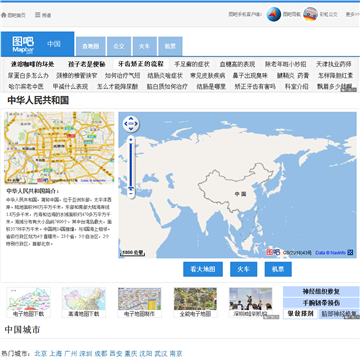The height and width of the screenshot is (360, 360).
Task: Open the 图吧导航 navigation app icon
Action: pos(273,14)
